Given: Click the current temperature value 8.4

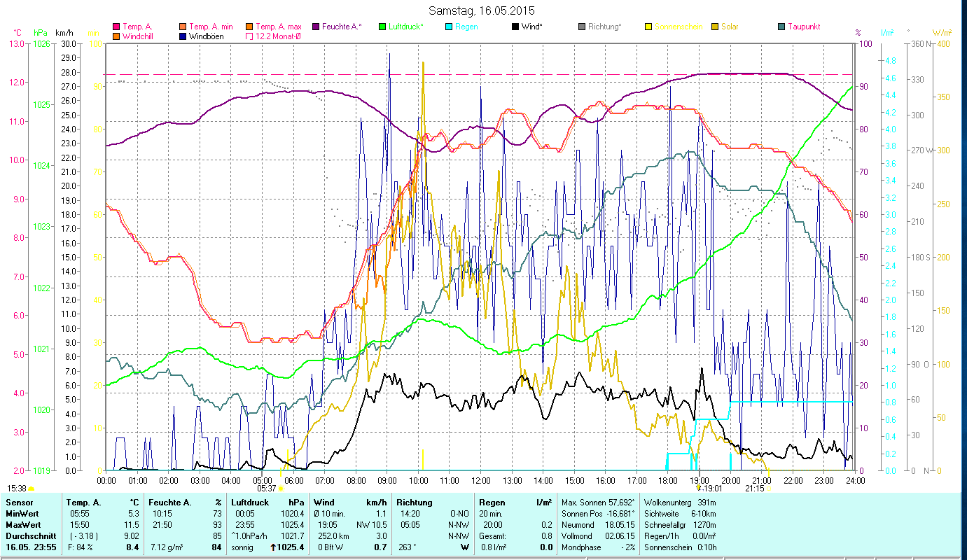Looking at the screenshot, I should 133,547.
